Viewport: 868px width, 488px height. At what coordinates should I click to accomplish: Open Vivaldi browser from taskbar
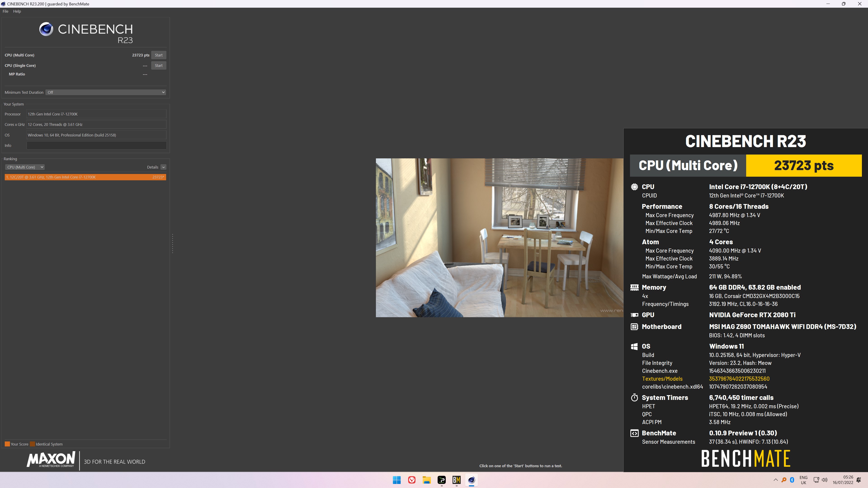pyautogui.click(x=411, y=480)
